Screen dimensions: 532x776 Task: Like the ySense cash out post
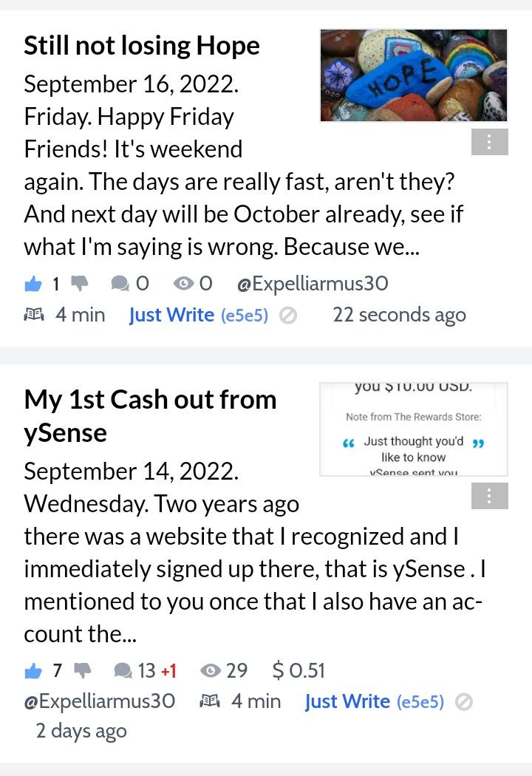[33, 671]
